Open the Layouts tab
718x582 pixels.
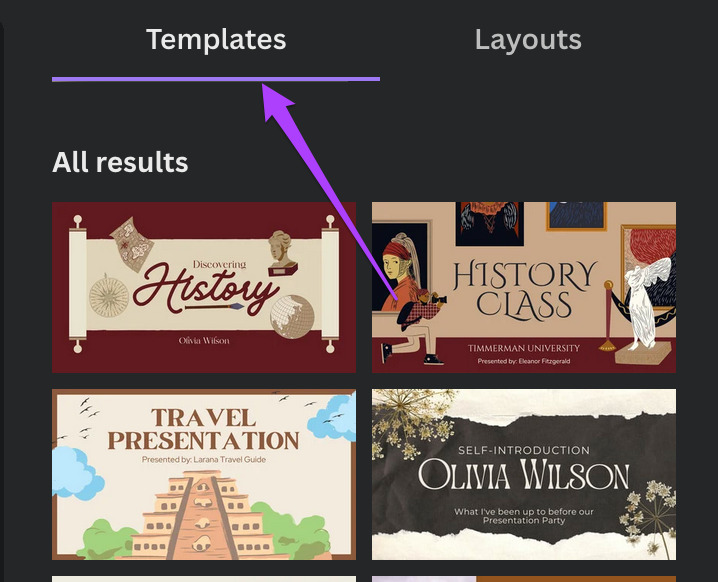(528, 40)
